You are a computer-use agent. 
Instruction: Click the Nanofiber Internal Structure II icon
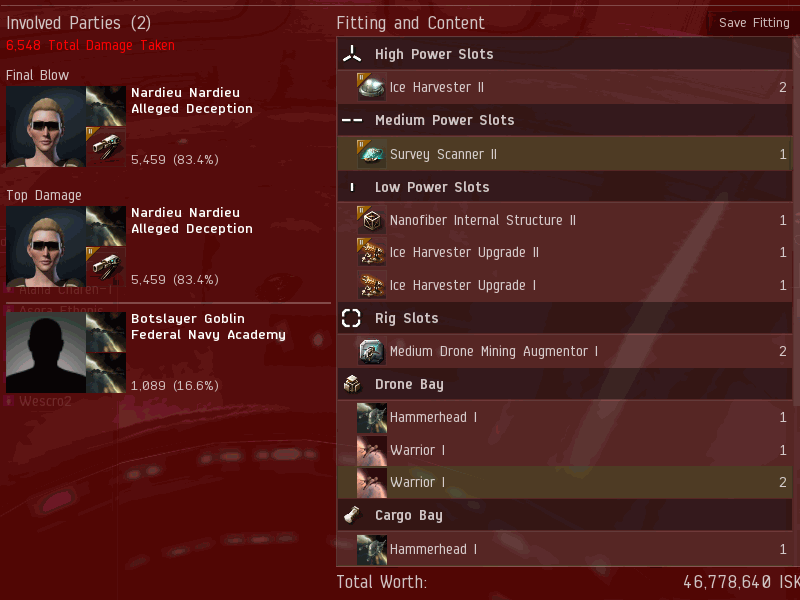[371, 220]
